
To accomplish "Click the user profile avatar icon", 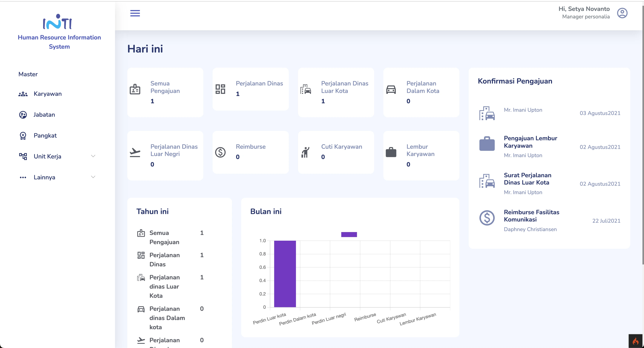I will coord(622,13).
